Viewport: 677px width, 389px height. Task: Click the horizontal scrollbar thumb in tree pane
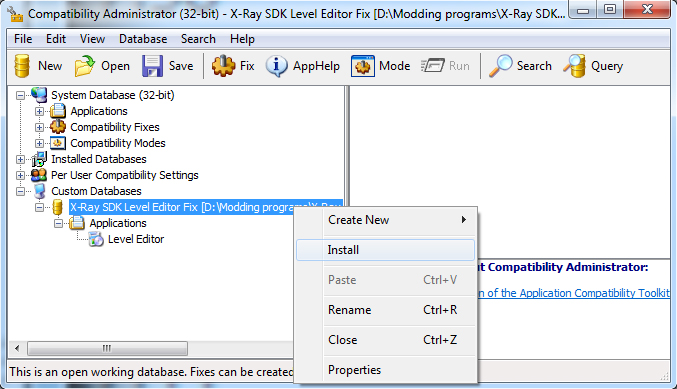point(107,348)
